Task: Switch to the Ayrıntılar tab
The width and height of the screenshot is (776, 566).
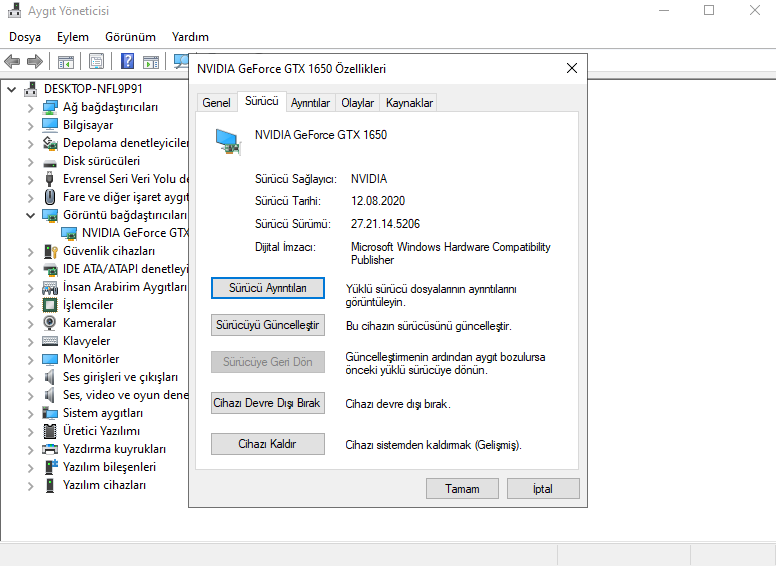Action: [310, 103]
